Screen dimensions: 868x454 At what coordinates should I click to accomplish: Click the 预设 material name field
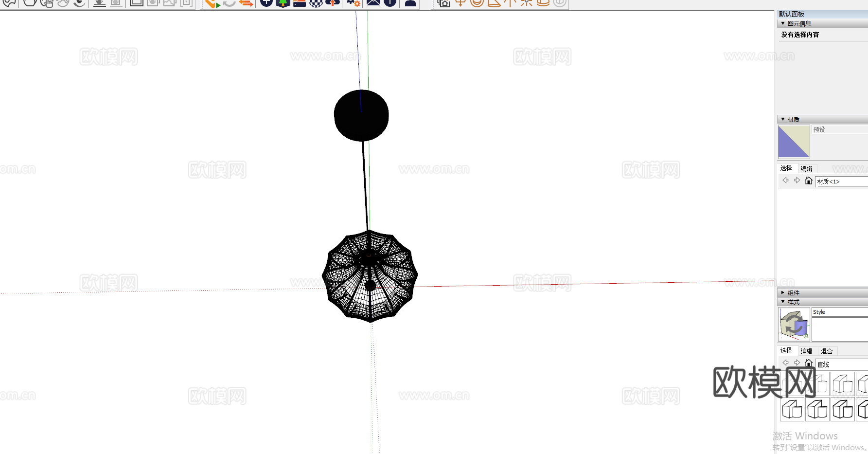click(x=840, y=129)
